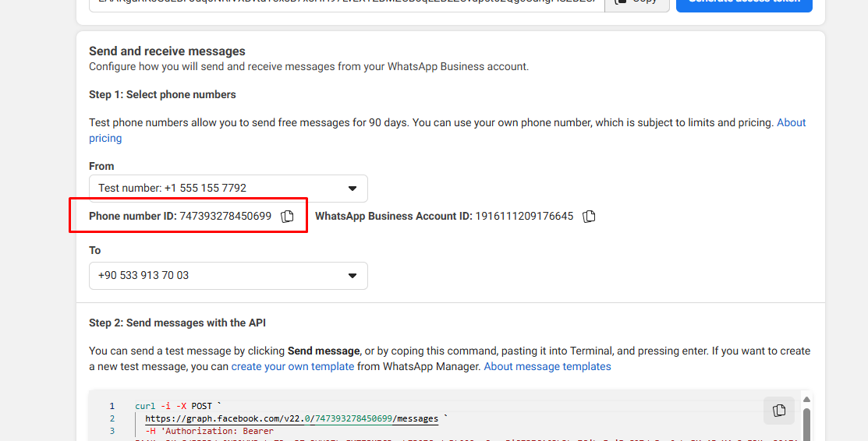Click the Send and receive messages heading

167,51
